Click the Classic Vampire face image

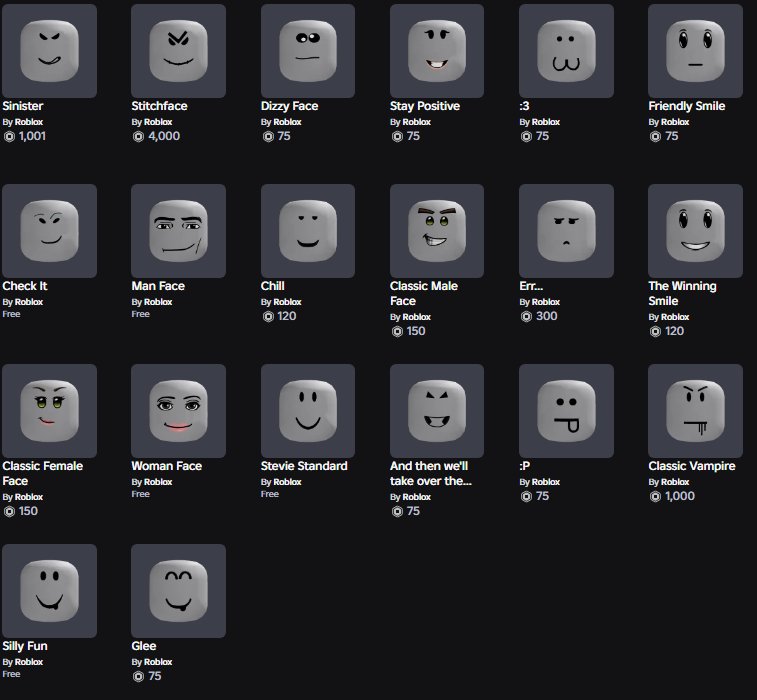695,411
